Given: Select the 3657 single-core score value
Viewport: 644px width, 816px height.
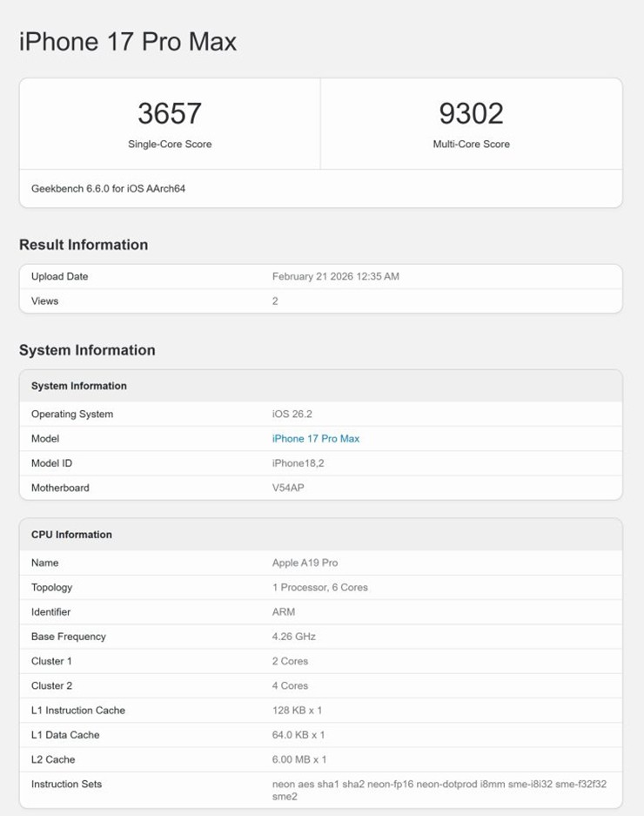Looking at the screenshot, I should pos(170,113).
